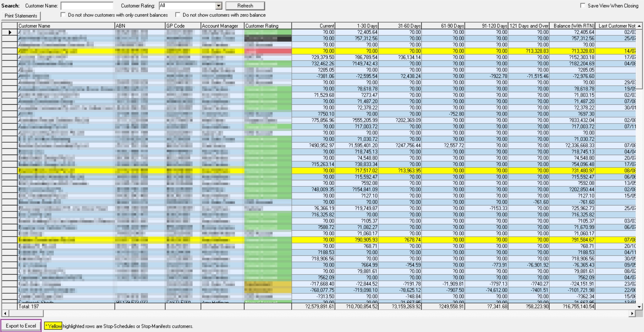
Task: Enable 'Do not show customers with zero balance'
Action: [x=177, y=15]
